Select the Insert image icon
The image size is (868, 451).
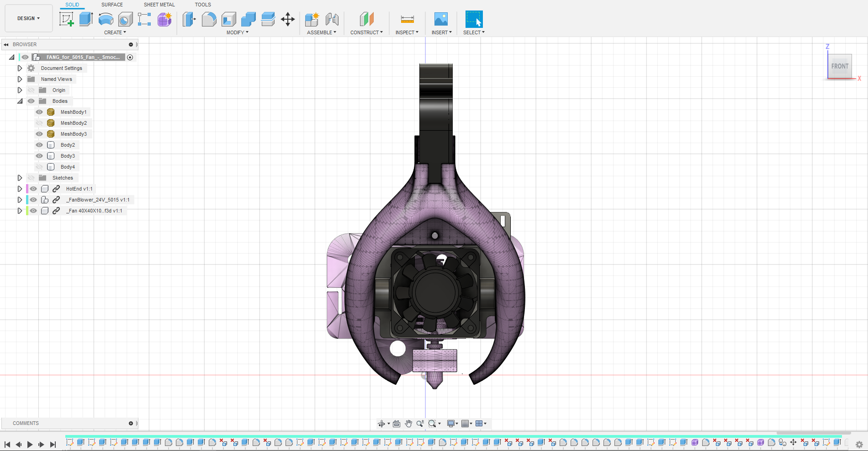(x=441, y=19)
